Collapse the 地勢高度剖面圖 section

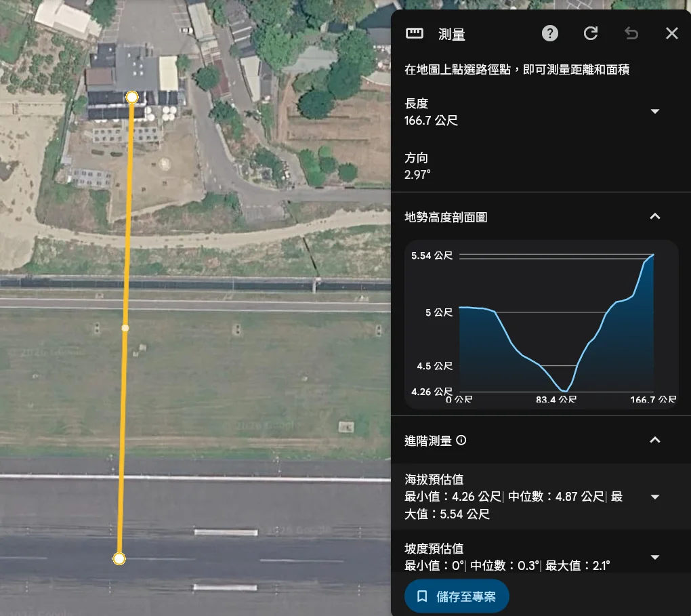tap(655, 216)
